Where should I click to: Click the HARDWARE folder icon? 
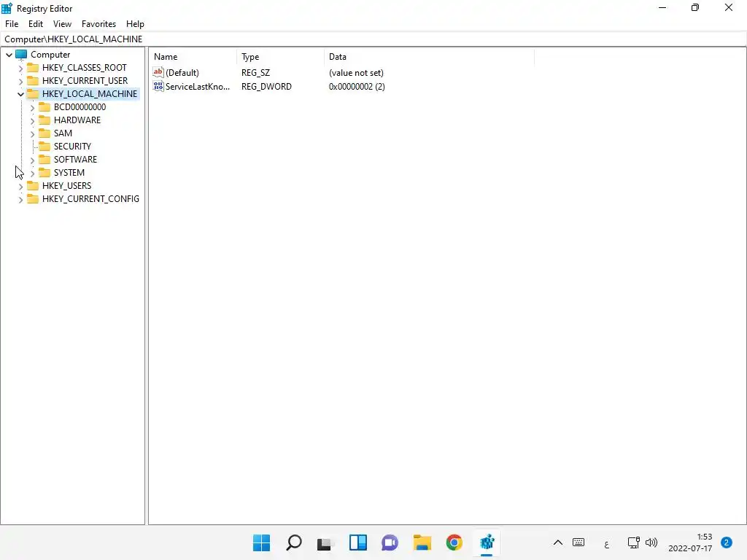click(44, 120)
